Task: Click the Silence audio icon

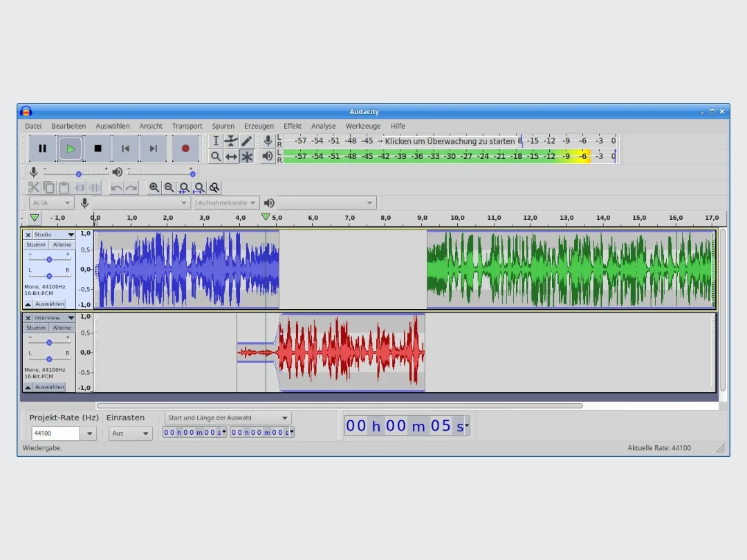Action: (x=95, y=187)
